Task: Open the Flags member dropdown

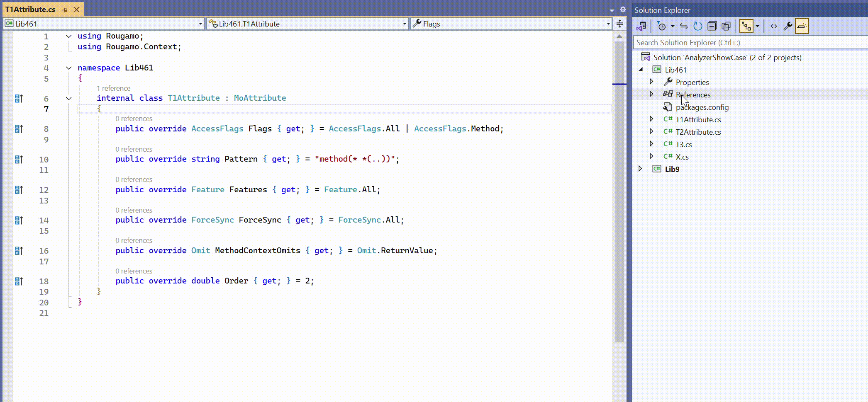Action: click(x=608, y=24)
